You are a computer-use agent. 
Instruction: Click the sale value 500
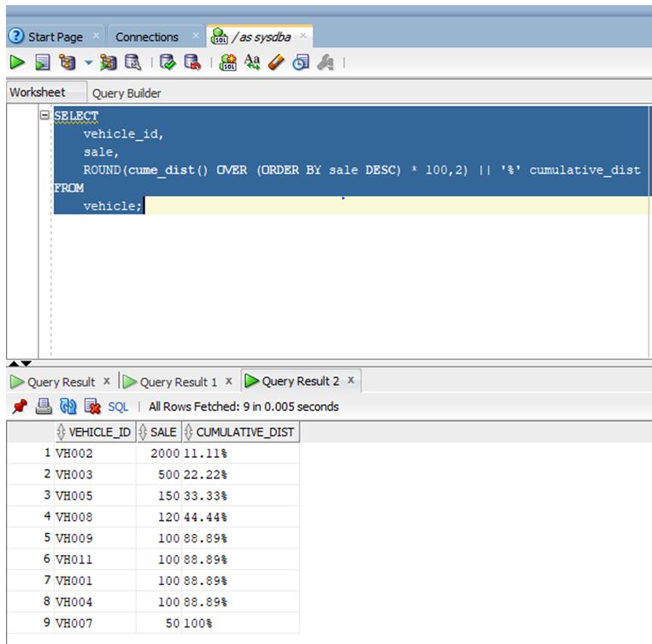[159, 474]
